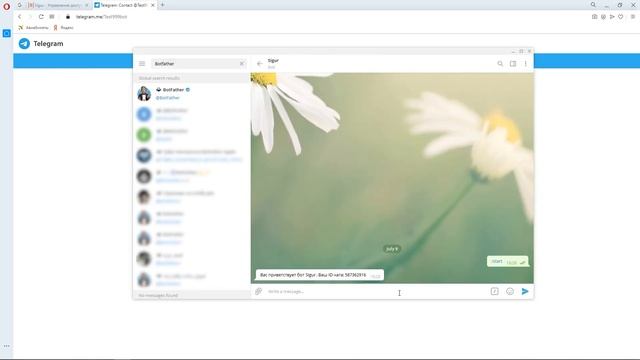Click the address bar padlock icon
The height and width of the screenshot is (360, 640).
[68, 17]
